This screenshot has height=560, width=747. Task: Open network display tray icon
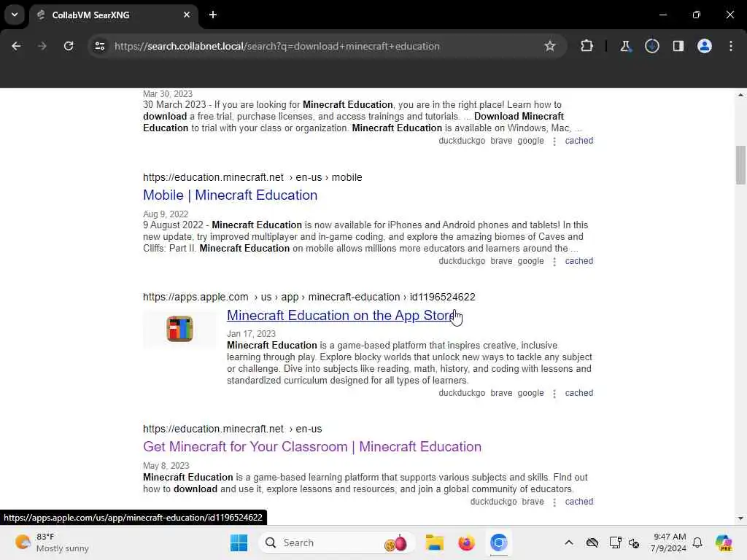point(615,542)
